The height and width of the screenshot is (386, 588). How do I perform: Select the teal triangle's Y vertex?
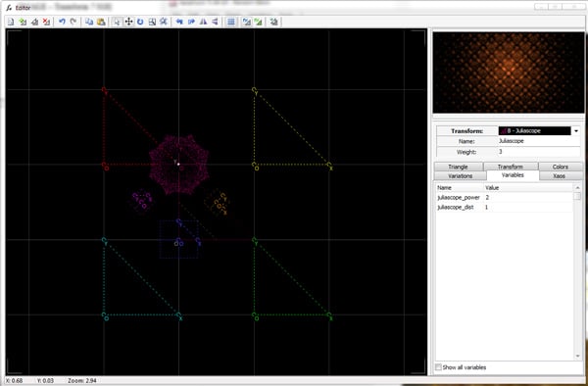(x=105, y=241)
